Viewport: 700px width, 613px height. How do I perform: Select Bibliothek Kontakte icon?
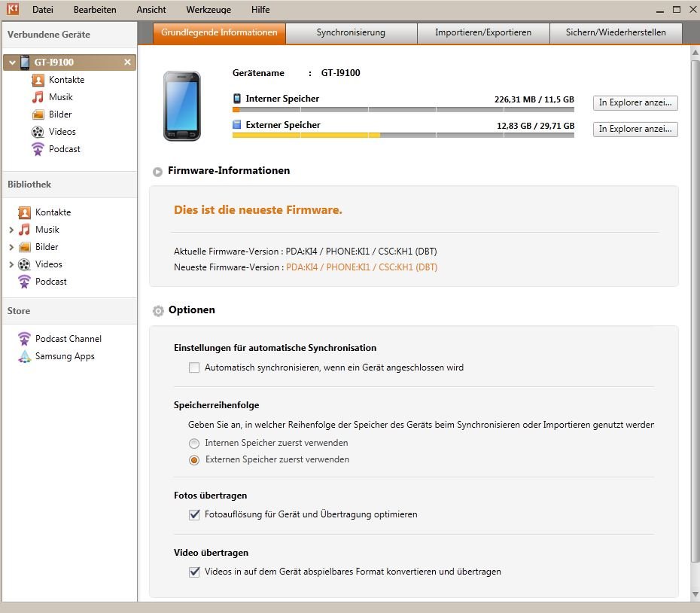pyautogui.click(x=25, y=212)
